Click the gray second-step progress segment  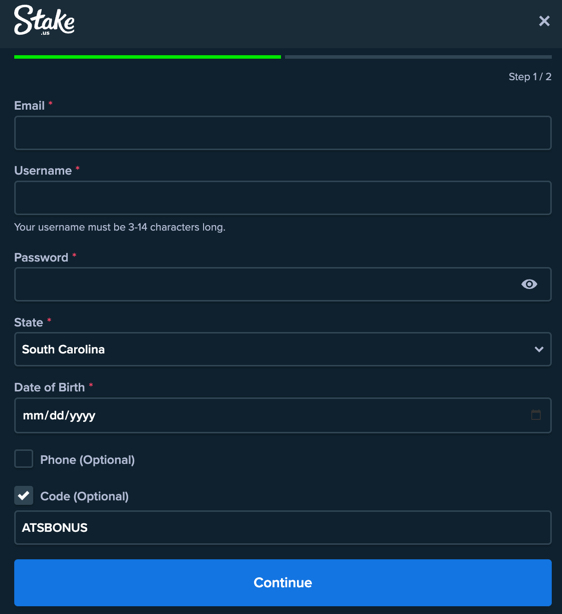coord(418,57)
